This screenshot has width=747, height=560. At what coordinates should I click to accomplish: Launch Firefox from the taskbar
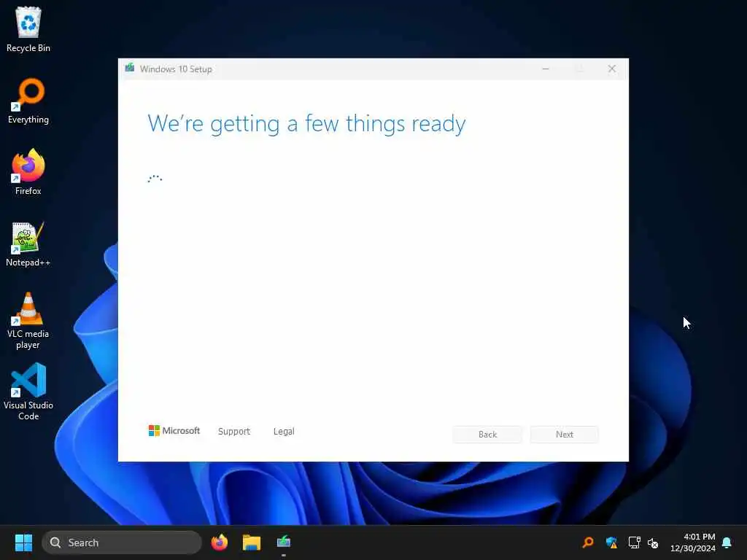220,542
